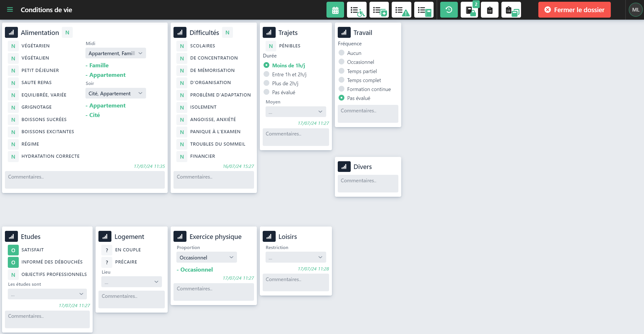This screenshot has width=644, height=334.
Task: Open the Moyen transport dropdown
Action: (x=296, y=112)
